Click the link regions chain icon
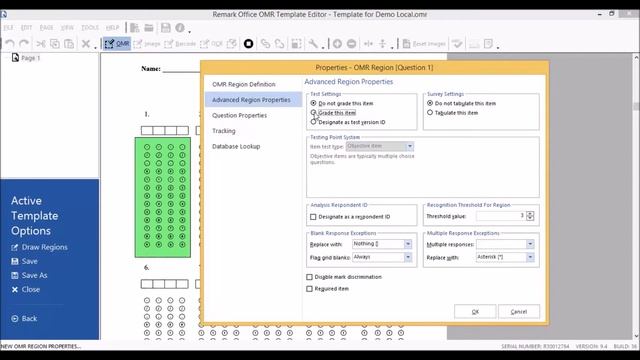The image size is (640, 360). point(265,44)
